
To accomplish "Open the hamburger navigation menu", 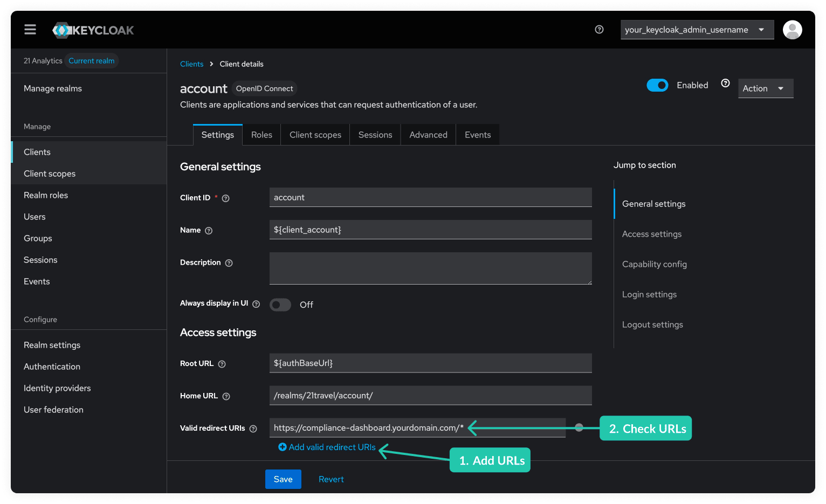I will [30, 30].
